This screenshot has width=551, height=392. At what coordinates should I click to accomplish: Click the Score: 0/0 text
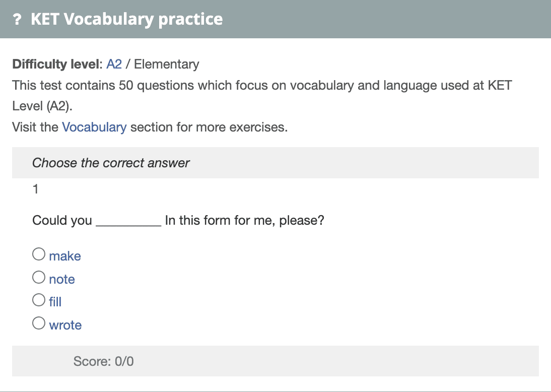(x=103, y=361)
